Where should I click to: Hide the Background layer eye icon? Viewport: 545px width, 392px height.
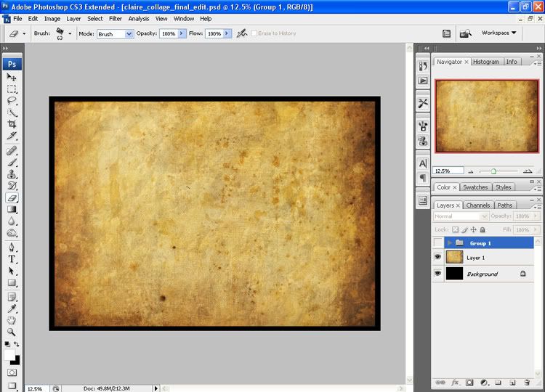pyautogui.click(x=438, y=273)
